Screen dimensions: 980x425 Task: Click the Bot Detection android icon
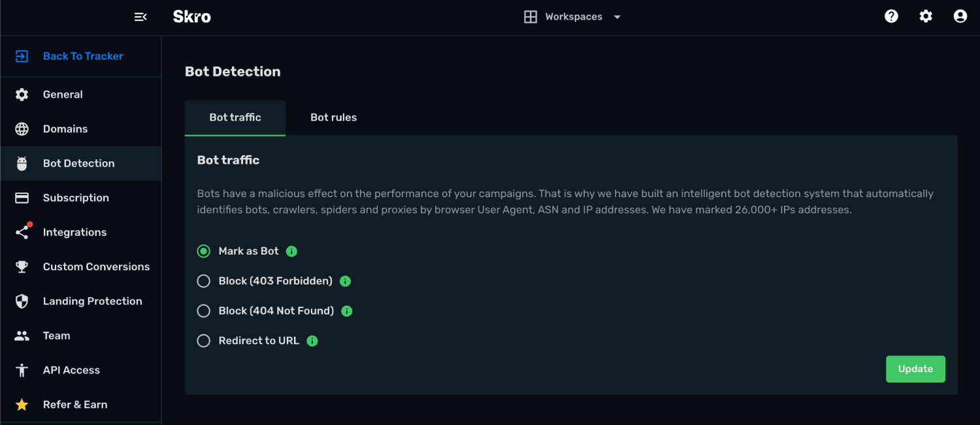22,163
